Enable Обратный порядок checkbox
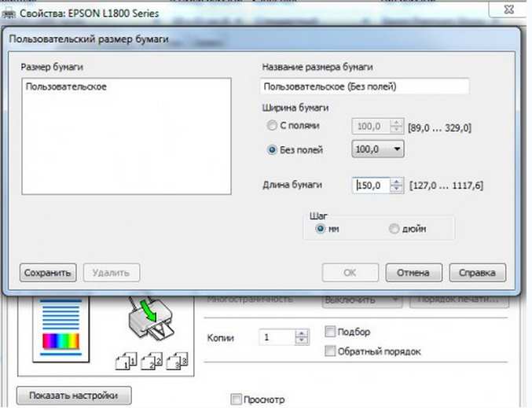This screenshot has width=532, height=408. coord(330,351)
